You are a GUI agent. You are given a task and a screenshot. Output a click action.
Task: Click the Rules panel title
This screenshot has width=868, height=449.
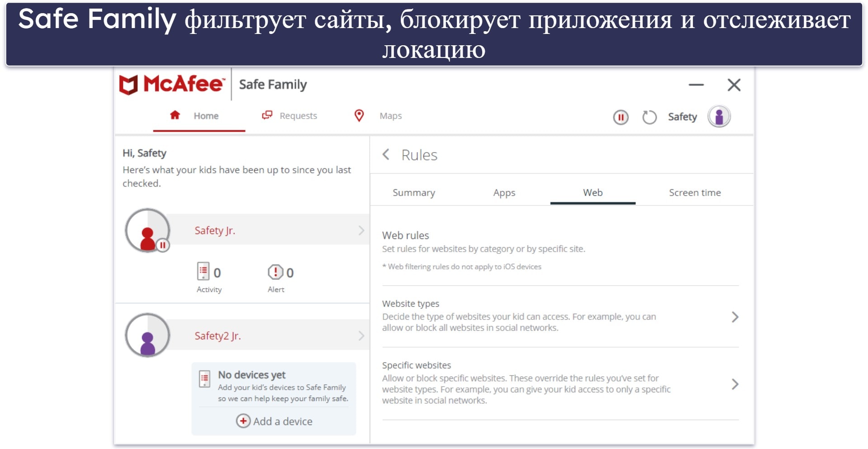pyautogui.click(x=419, y=155)
